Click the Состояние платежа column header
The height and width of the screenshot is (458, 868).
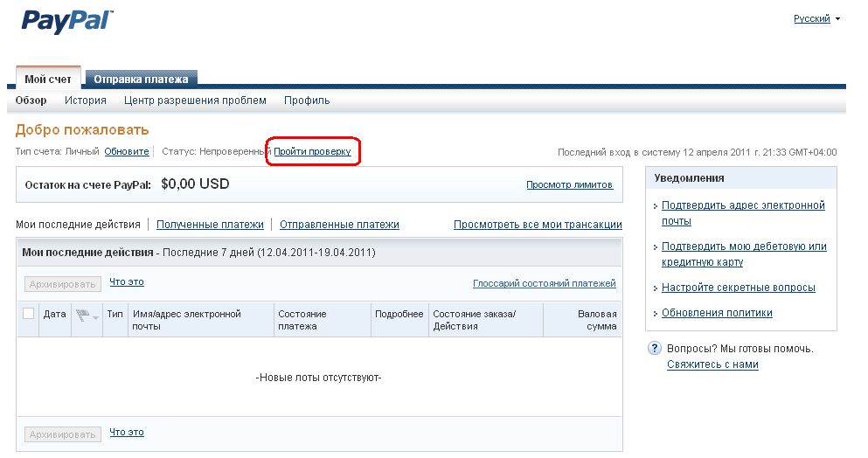click(302, 320)
